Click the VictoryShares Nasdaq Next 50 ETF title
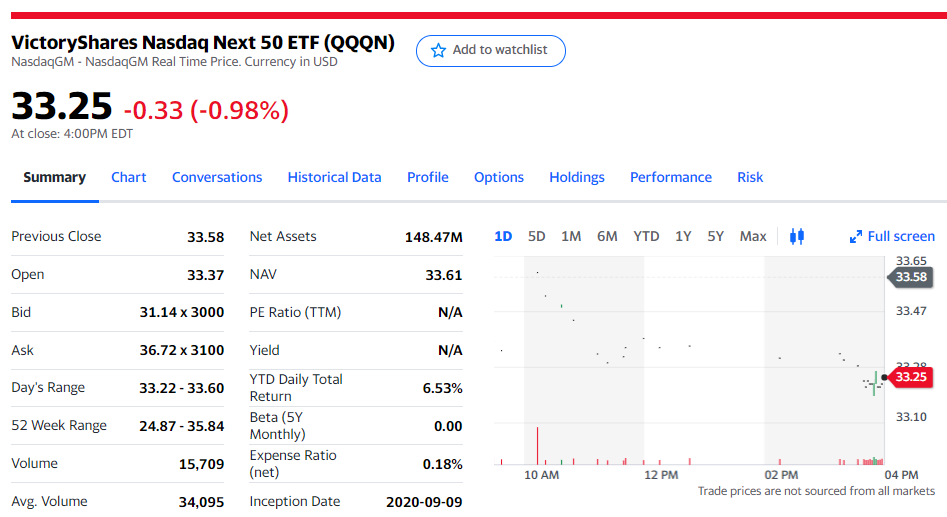 coord(203,42)
